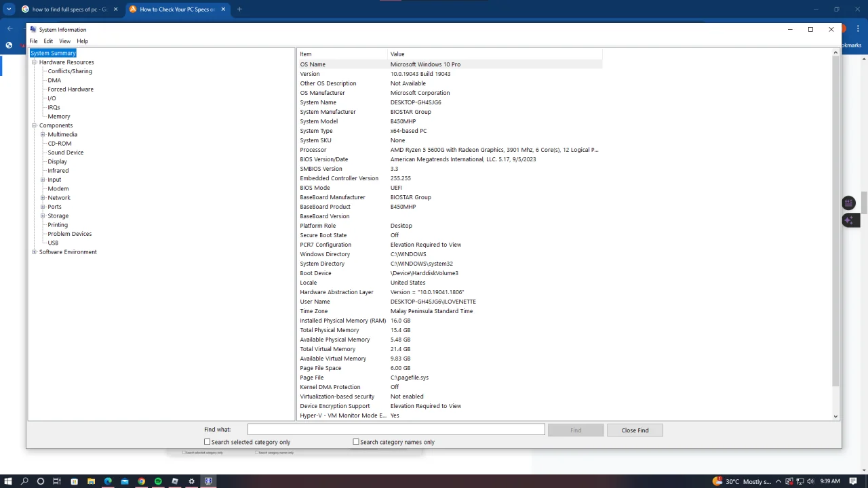The image size is (868, 488).
Task: Click the details pane scroll down arrow
Action: (x=835, y=416)
